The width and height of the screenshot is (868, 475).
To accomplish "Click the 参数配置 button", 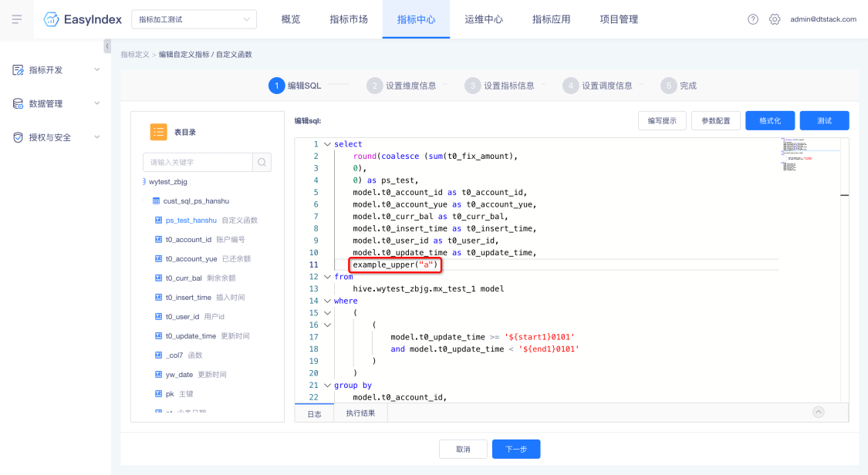I will [x=716, y=120].
